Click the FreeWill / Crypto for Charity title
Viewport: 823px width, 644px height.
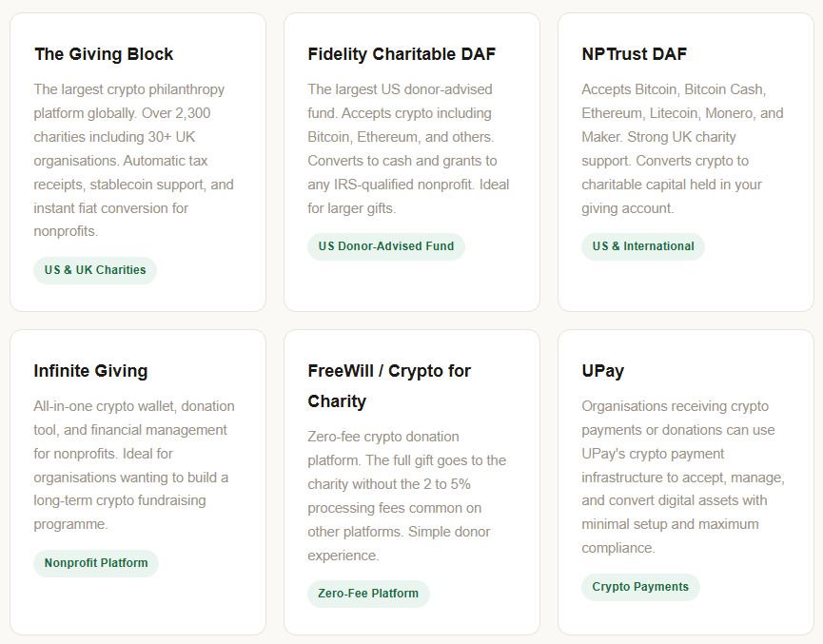point(388,385)
